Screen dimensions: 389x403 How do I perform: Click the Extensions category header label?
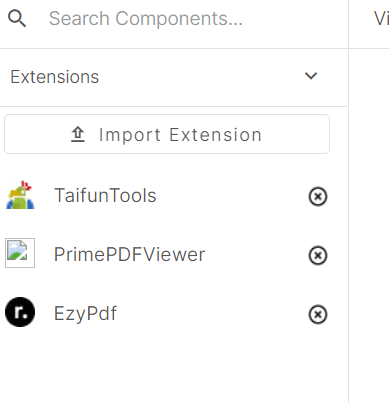point(55,77)
